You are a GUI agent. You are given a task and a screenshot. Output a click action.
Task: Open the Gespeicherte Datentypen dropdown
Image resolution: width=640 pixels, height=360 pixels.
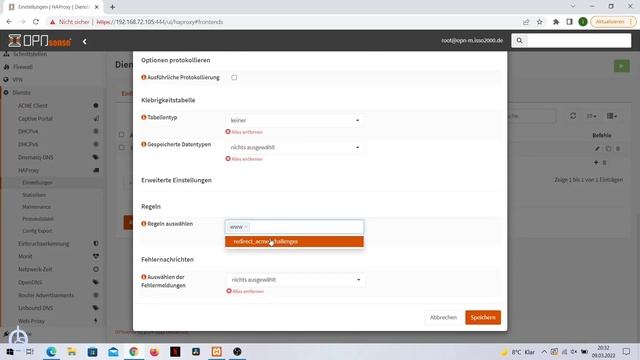tap(294, 147)
